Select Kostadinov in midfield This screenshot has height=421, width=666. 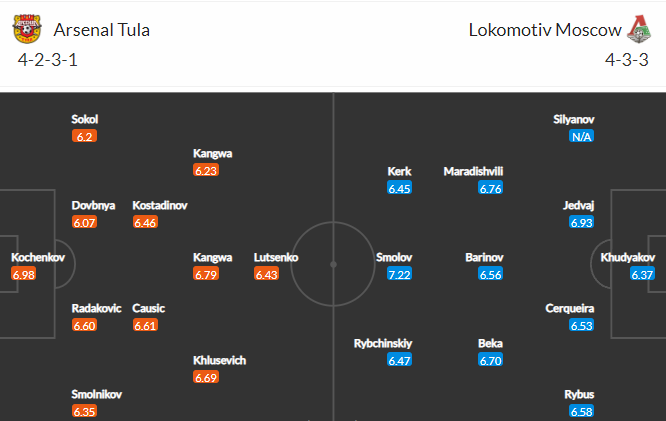click(x=160, y=205)
